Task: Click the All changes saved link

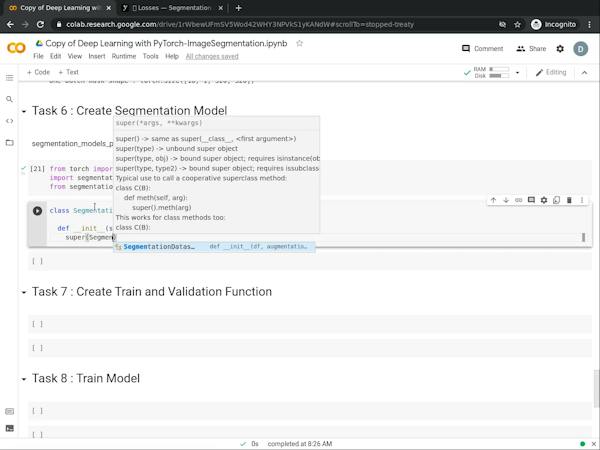Action: click(212, 56)
